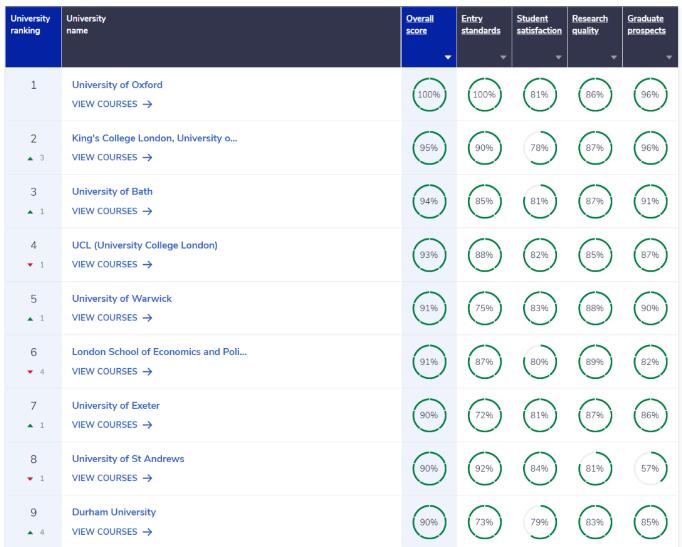682x547 pixels.
Task: Click Oxford's 96% graduate prospects circle
Action: pos(650,94)
